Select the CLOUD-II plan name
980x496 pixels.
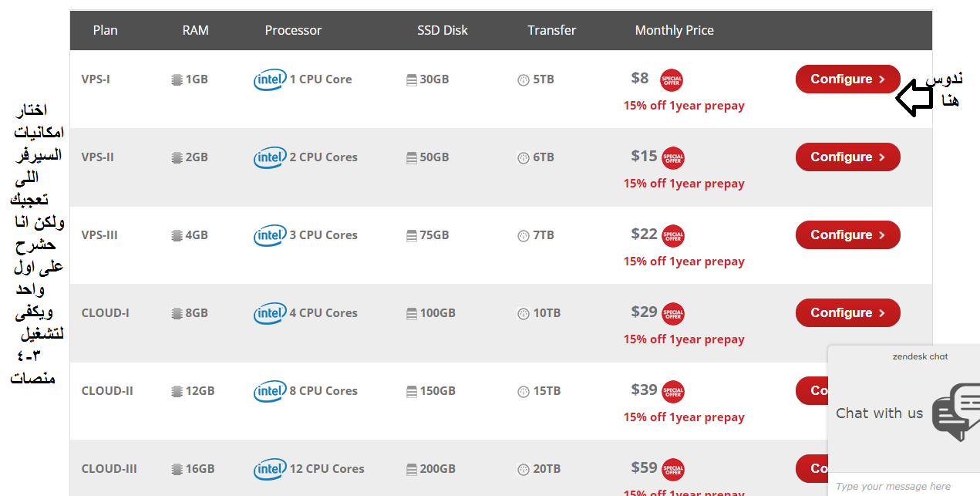pos(107,391)
